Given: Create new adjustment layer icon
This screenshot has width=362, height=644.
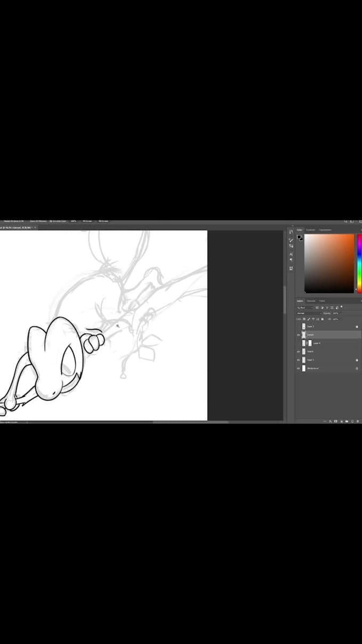Looking at the screenshot, I should point(341,421).
